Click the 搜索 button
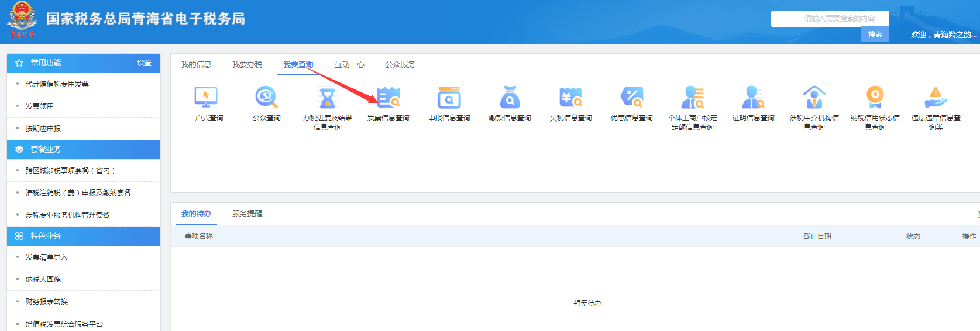980x331 pixels. pyautogui.click(x=875, y=35)
